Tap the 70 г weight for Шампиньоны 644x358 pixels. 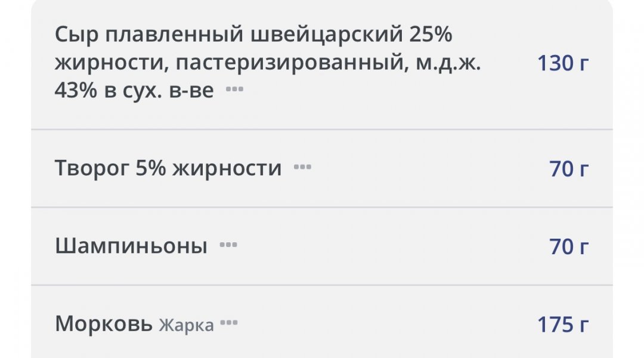[x=569, y=246]
